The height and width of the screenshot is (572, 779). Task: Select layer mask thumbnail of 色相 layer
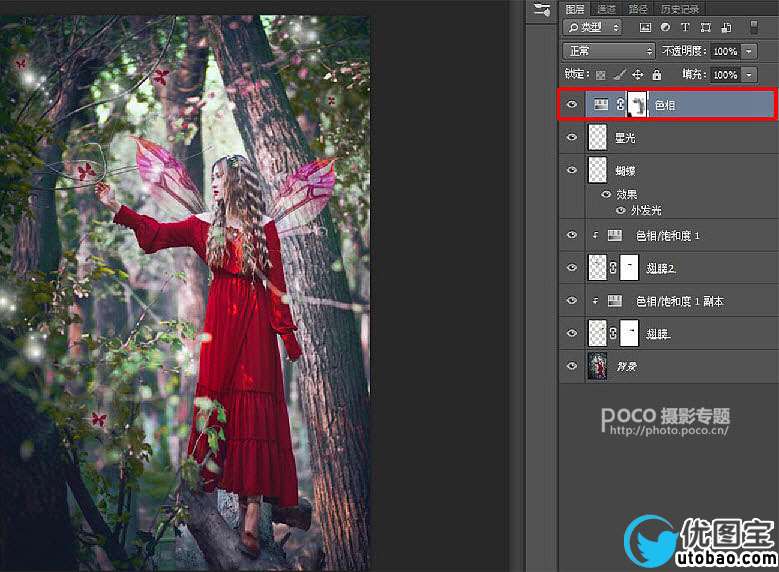click(x=637, y=105)
